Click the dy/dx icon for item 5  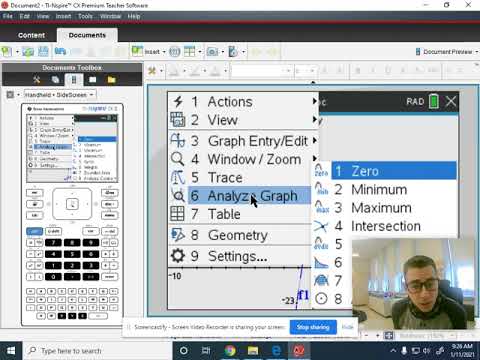click(321, 244)
